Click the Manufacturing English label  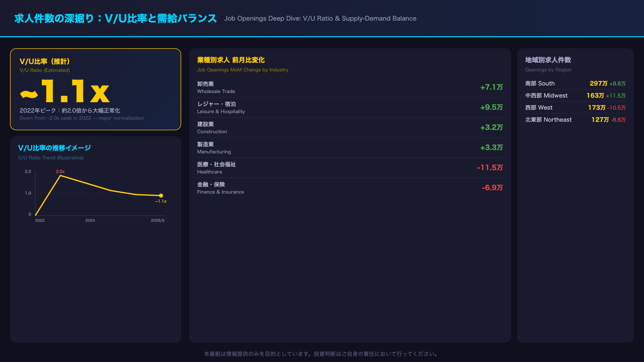pos(214,152)
